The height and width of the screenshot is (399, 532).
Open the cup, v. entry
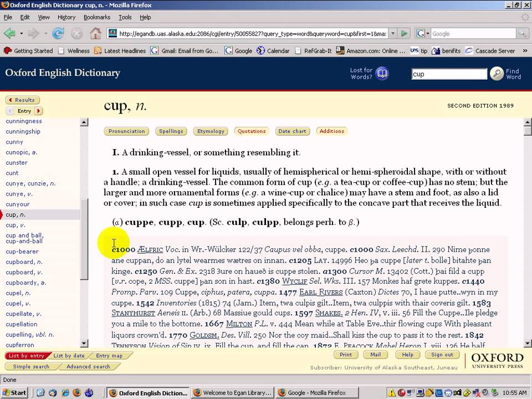pos(16,226)
